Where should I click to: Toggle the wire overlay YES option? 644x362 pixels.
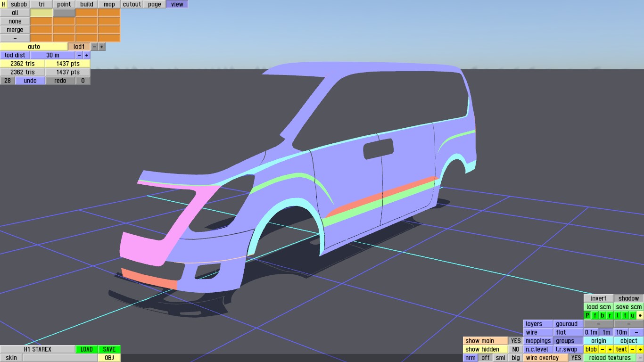pos(576,358)
